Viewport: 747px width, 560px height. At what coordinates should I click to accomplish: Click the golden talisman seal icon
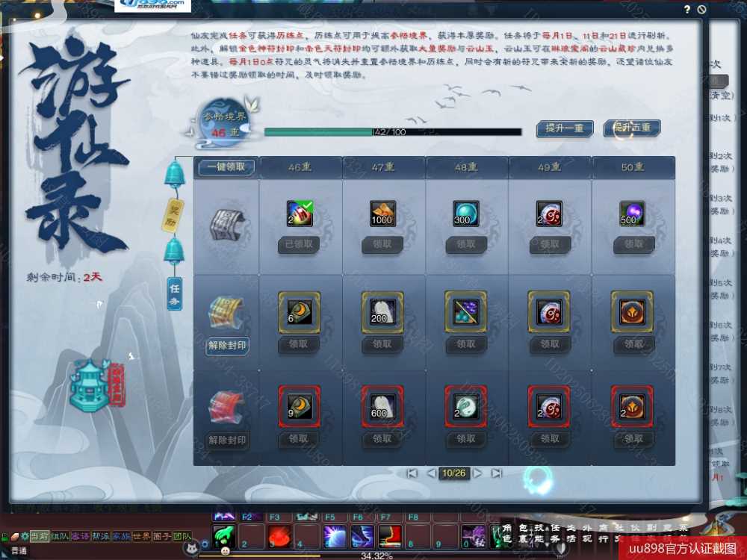[227, 312]
